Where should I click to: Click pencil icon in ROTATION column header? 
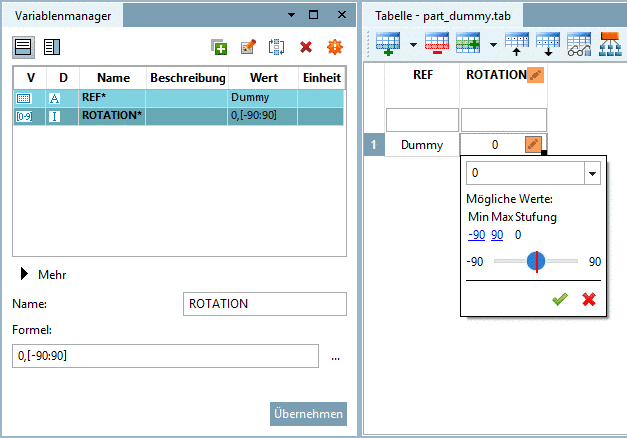535,75
